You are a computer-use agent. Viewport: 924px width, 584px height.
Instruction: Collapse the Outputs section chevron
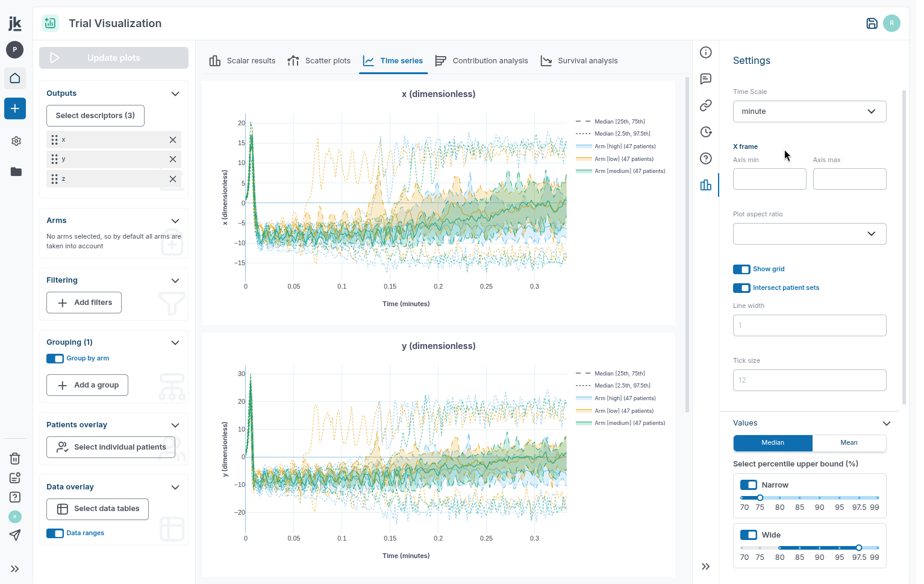pos(175,93)
